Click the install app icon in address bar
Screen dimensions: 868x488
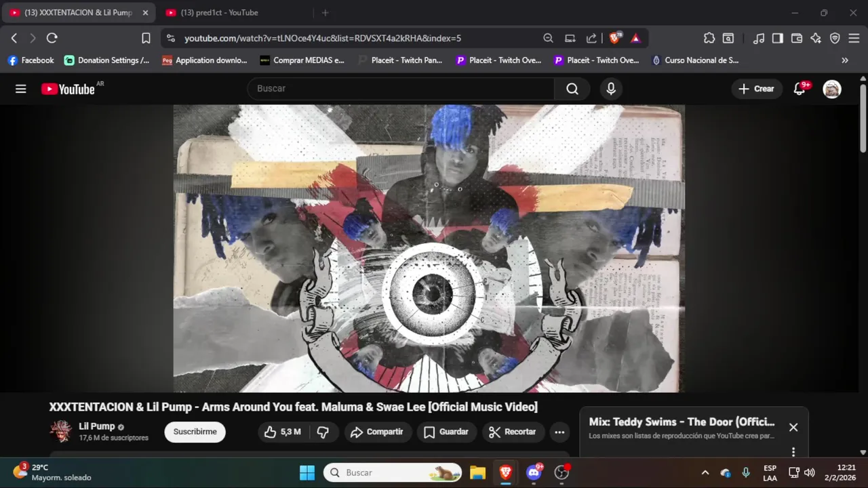pos(570,38)
